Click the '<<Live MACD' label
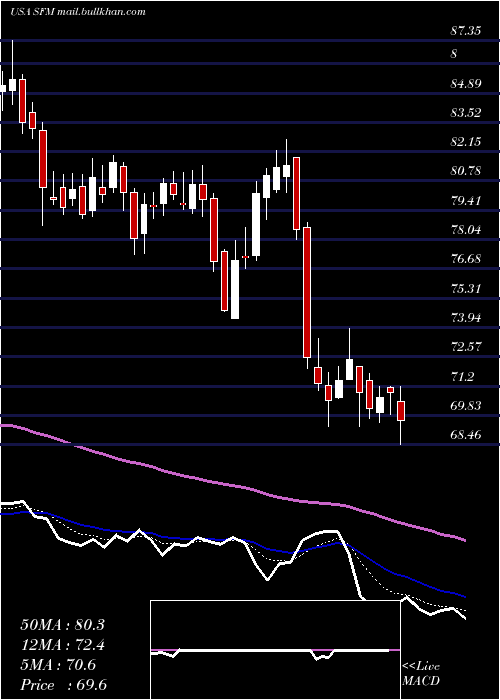500x700 pixels. coord(421,674)
